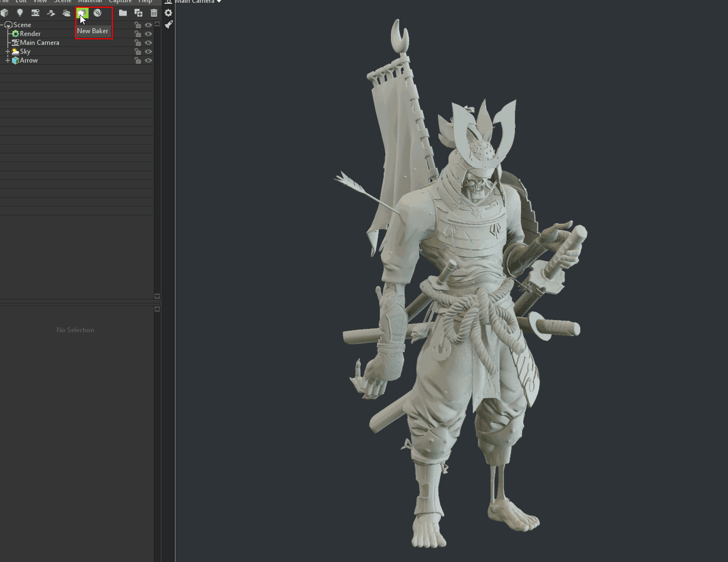Expand the Sky tree item
This screenshot has height=562, width=728.
click(x=8, y=51)
